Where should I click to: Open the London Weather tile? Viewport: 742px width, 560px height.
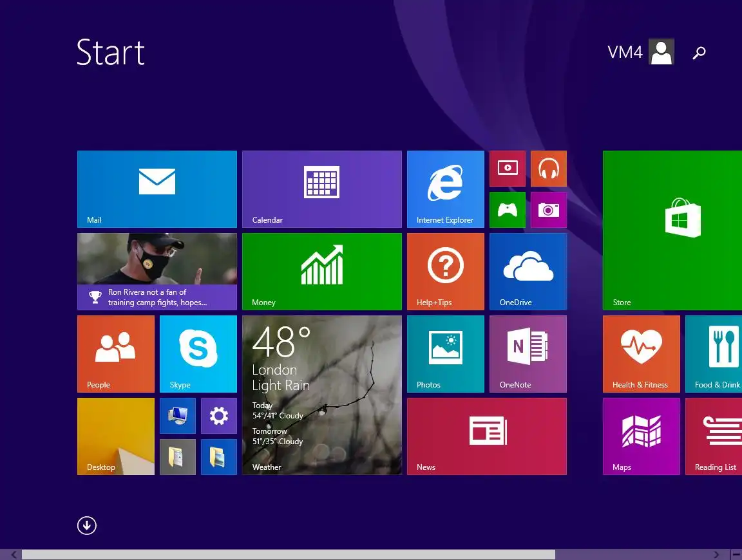[x=322, y=395]
